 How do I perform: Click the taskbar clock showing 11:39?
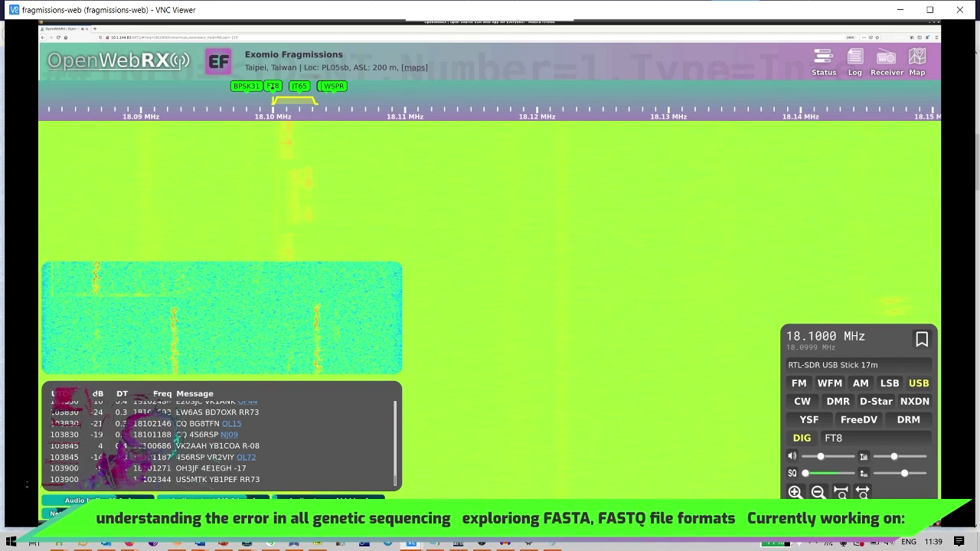point(933,542)
